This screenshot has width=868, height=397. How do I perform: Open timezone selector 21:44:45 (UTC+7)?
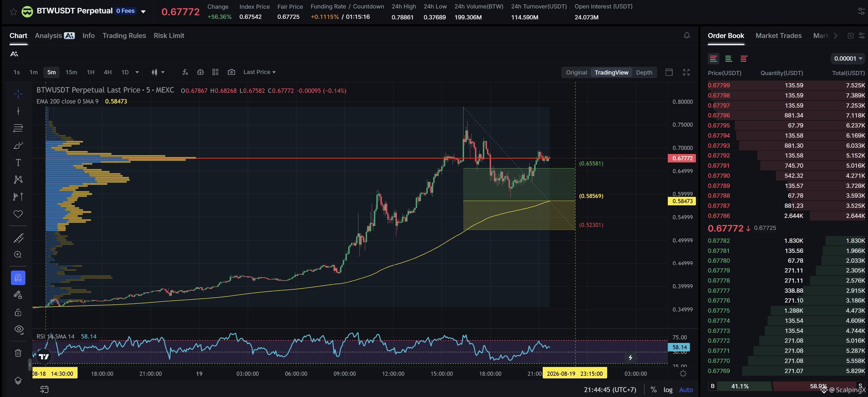coord(610,390)
